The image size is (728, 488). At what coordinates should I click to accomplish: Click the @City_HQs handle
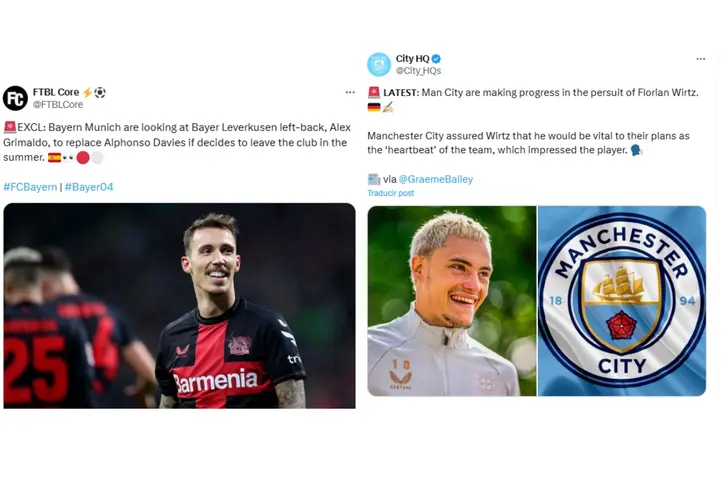point(418,71)
